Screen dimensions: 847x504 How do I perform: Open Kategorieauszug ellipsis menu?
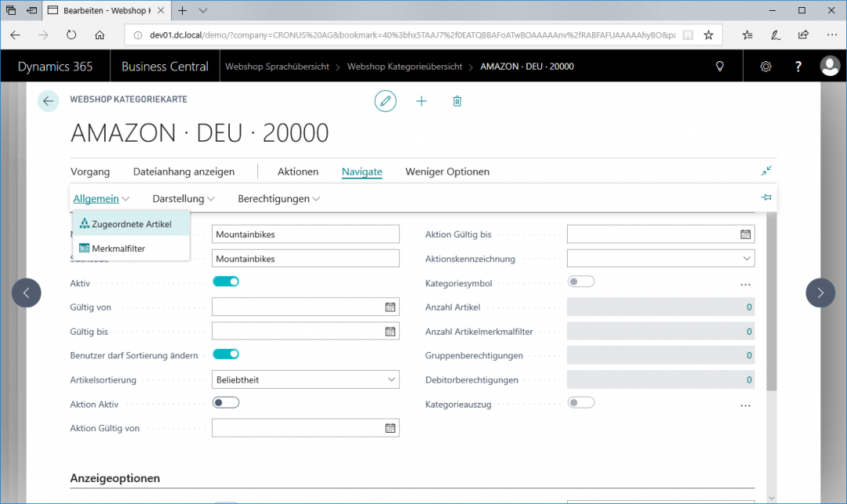[x=746, y=405]
